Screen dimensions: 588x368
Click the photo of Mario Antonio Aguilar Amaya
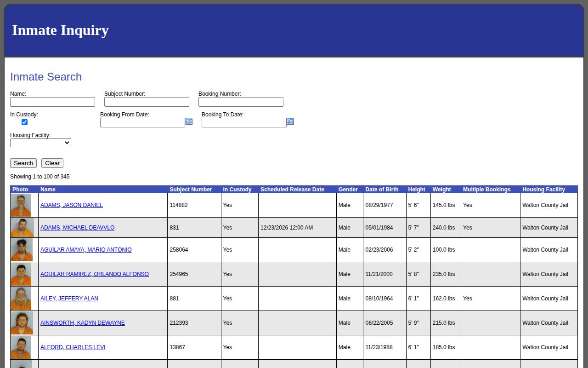pyautogui.click(x=22, y=250)
